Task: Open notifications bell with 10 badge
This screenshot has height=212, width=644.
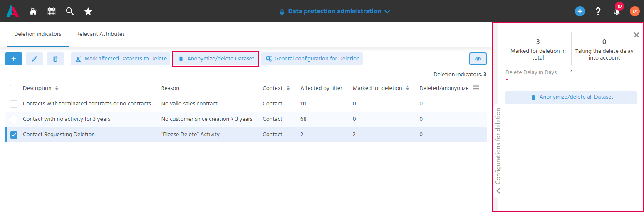Action: coord(617,10)
